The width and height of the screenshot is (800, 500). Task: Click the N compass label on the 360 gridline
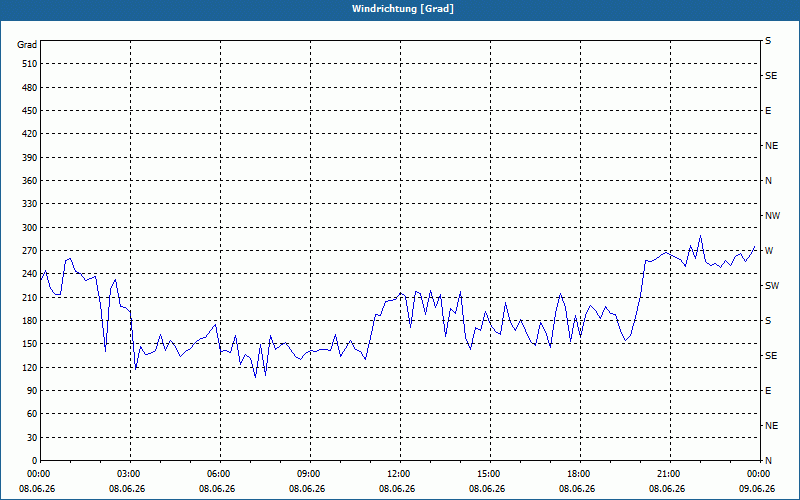click(x=768, y=181)
